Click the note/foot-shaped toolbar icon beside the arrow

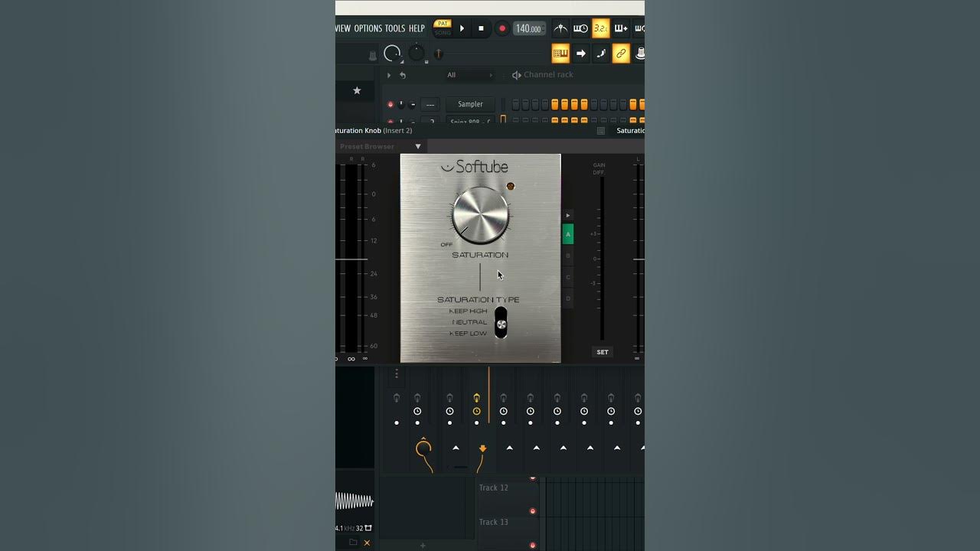tap(601, 54)
